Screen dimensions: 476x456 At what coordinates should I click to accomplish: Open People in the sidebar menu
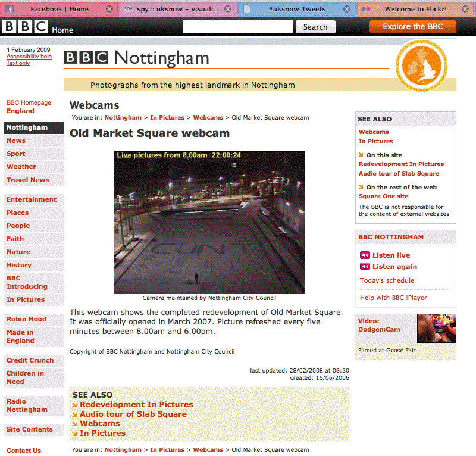click(34, 226)
